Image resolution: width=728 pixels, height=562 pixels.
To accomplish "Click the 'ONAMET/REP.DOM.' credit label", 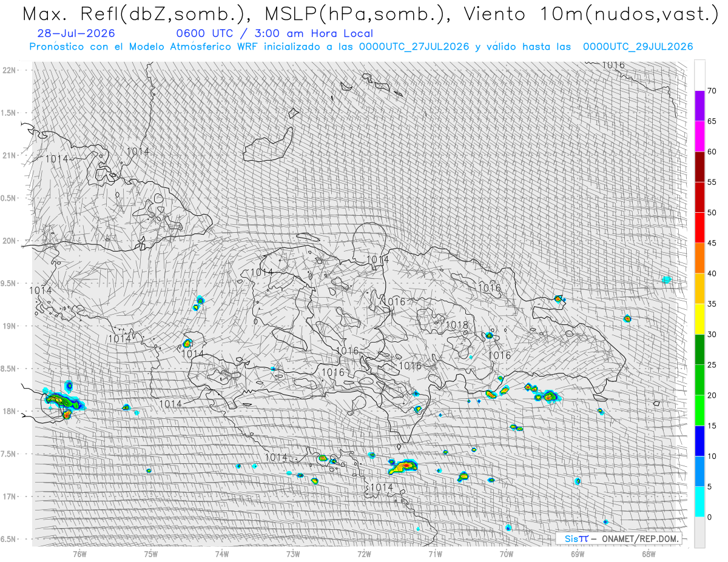I will coord(641,538).
